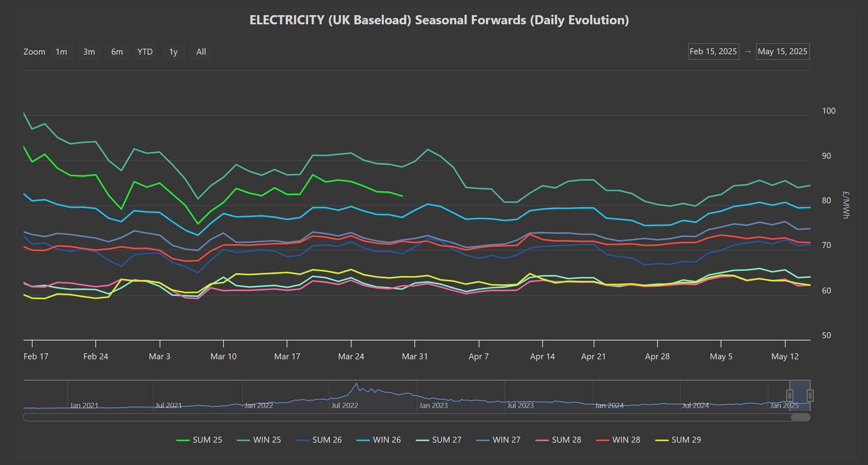Screen dimensions: 868x465
Task: Click Jan 2021 in navigator timeline
Action: click(84, 406)
